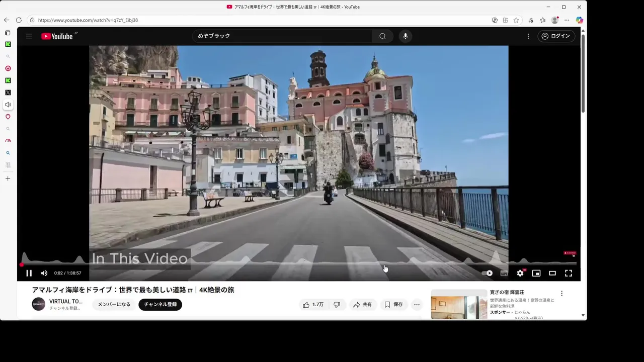Open the browser Favorites list
Screen dimensions: 644x362
tap(543, 20)
